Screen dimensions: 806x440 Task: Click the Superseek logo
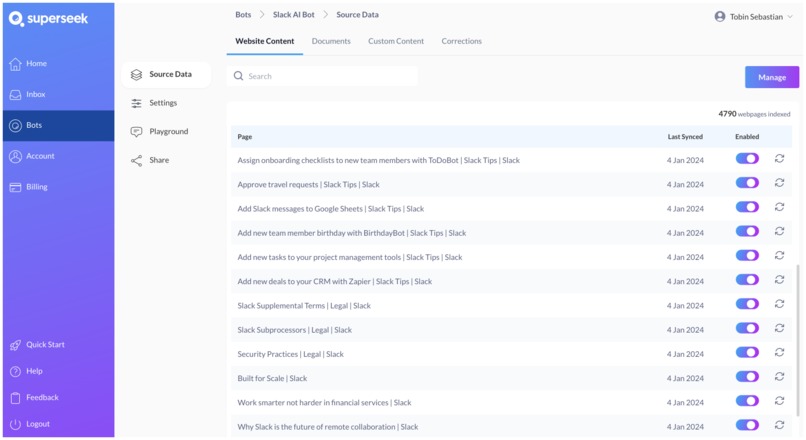(48, 19)
